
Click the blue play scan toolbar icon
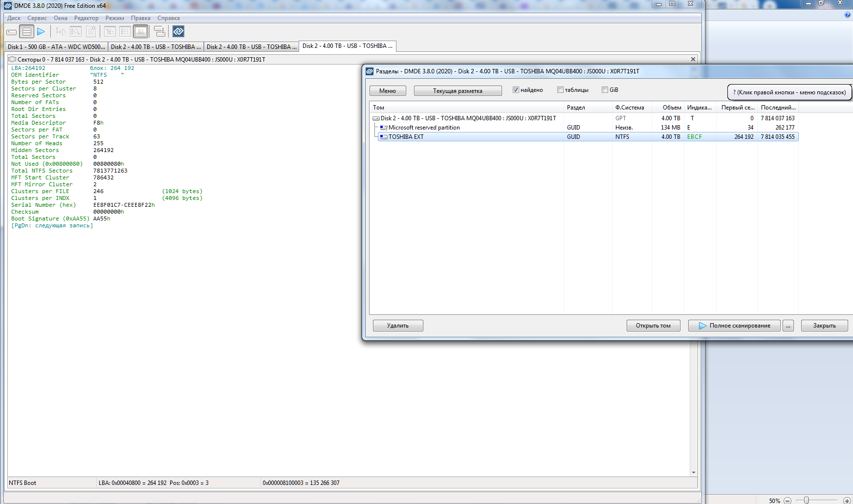click(x=41, y=32)
